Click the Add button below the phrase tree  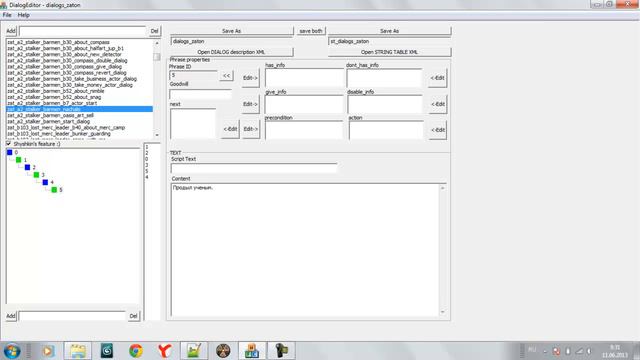point(11,316)
